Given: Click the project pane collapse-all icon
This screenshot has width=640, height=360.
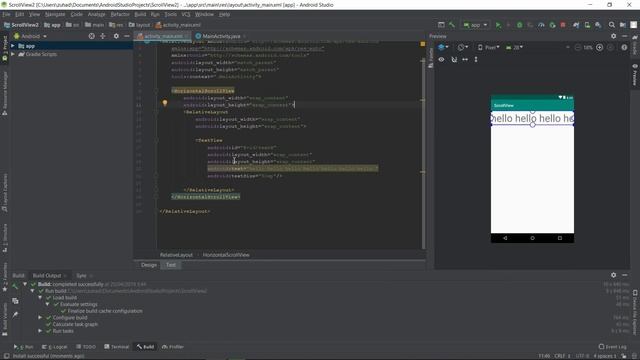Looking at the screenshot, I should pos(103,36).
